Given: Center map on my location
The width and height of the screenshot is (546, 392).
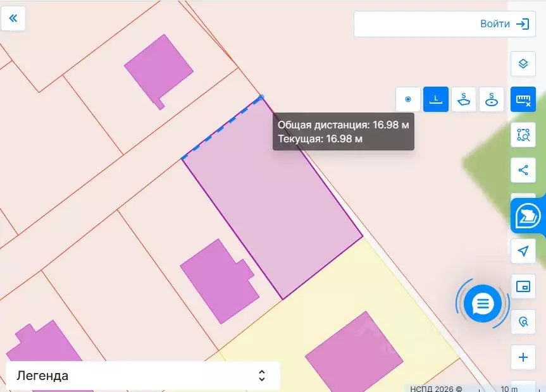Looking at the screenshot, I should [x=523, y=251].
